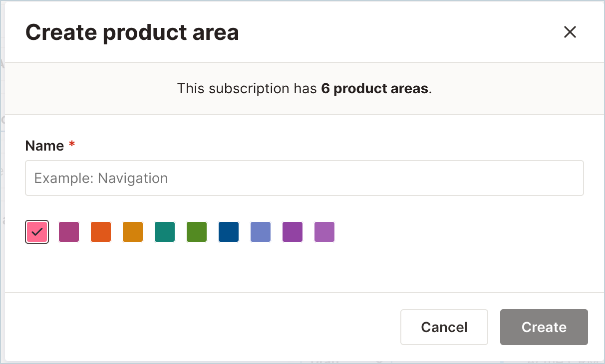Choose the periwinkle blue color swatch
This screenshot has height=364, width=605.
pos(261,232)
